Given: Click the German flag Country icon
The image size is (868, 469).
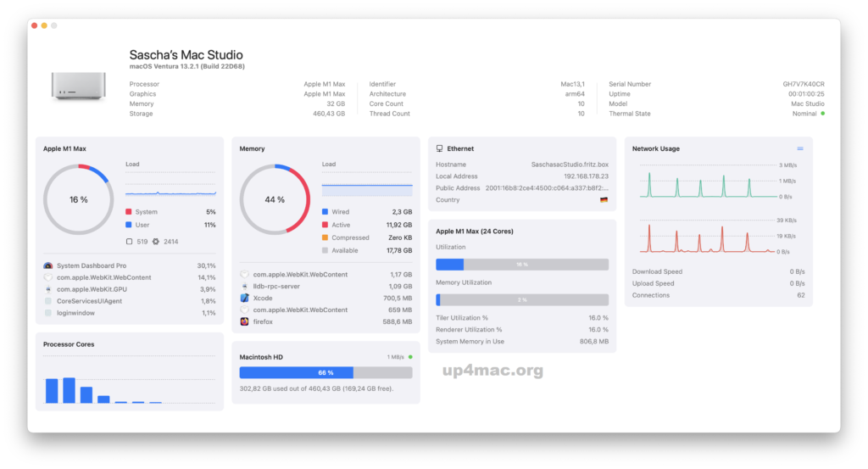Looking at the screenshot, I should [x=604, y=200].
